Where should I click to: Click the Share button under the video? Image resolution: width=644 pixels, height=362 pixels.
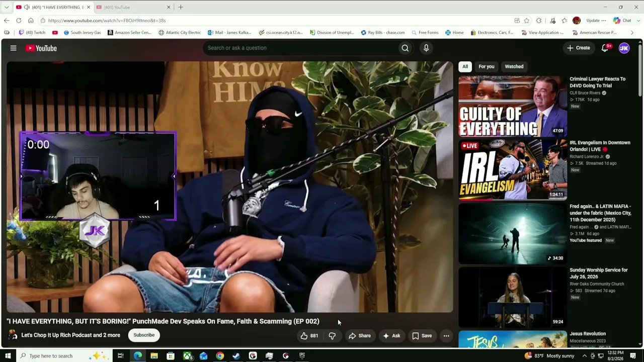(x=360, y=336)
